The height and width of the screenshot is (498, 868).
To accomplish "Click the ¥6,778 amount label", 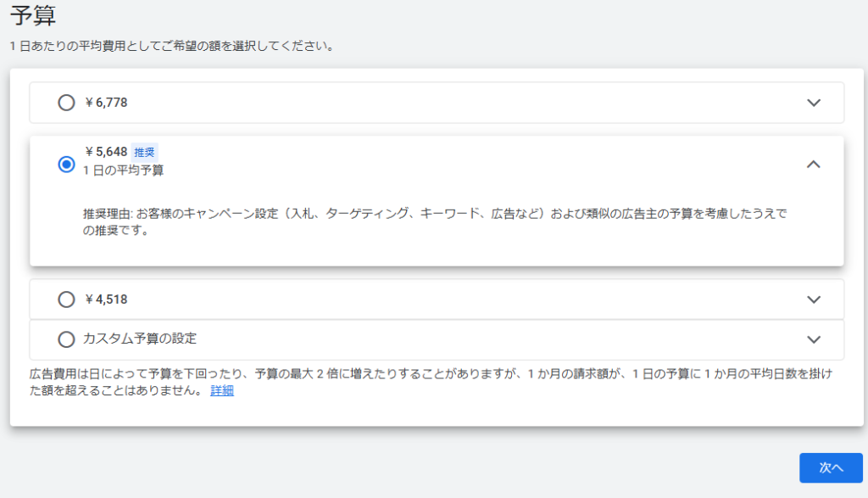I will pos(106,103).
